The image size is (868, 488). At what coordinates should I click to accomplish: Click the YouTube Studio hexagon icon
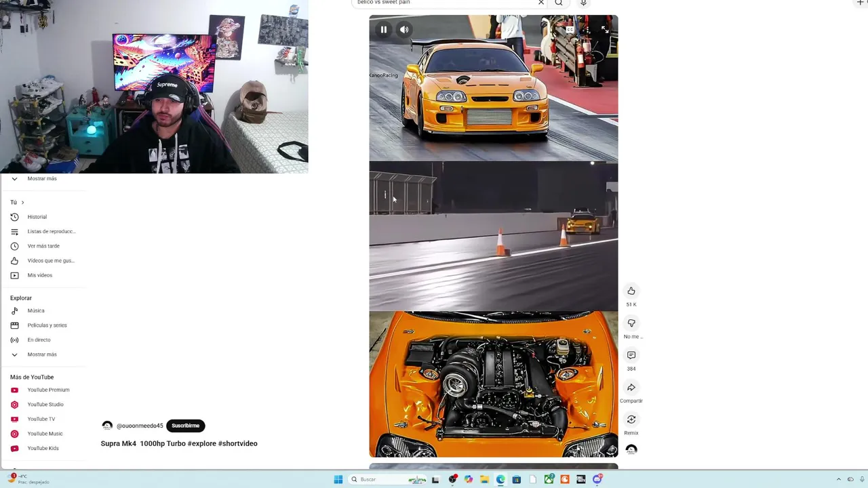(x=14, y=405)
